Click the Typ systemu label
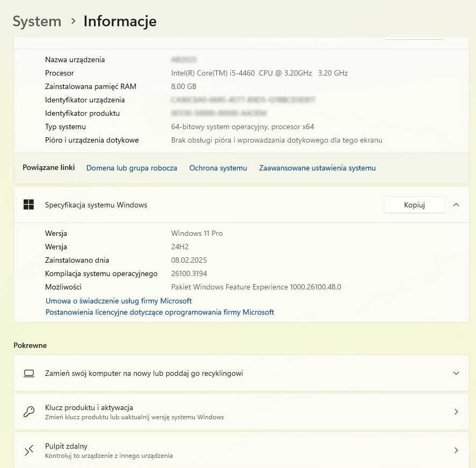 pyautogui.click(x=65, y=127)
